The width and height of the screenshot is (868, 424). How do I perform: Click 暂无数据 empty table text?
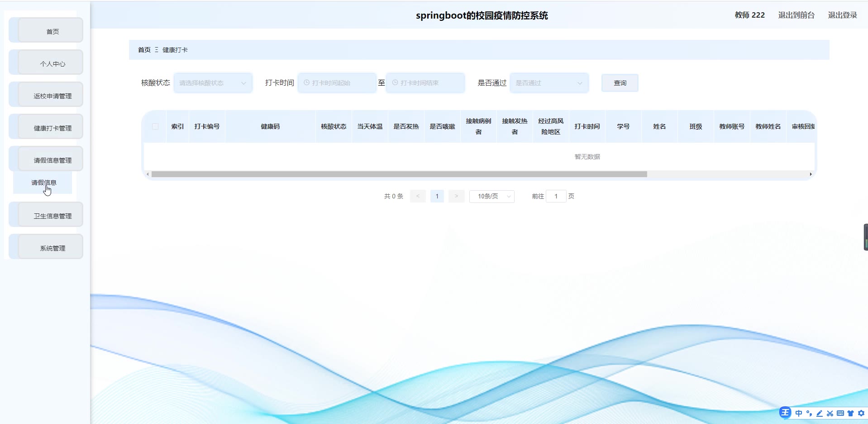coord(587,157)
